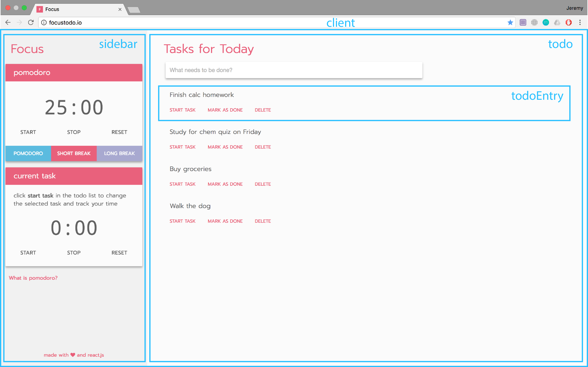Click the 25:00 pomodoro time display
The width and height of the screenshot is (588, 367).
[x=74, y=107]
